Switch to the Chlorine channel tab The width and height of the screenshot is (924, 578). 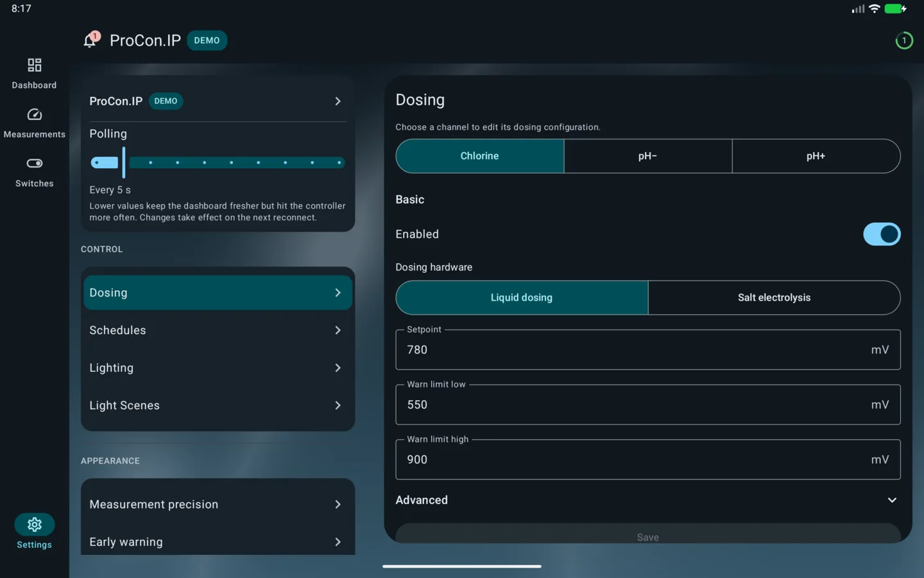coord(479,156)
